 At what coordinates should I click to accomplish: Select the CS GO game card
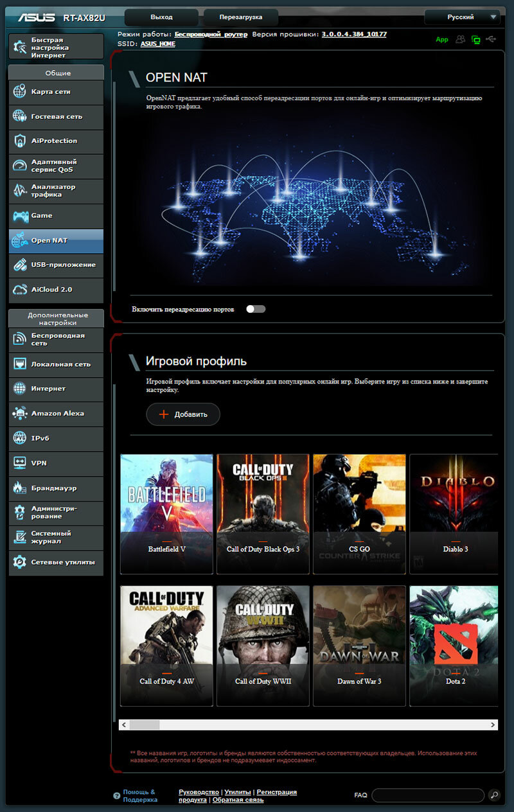coord(359,514)
